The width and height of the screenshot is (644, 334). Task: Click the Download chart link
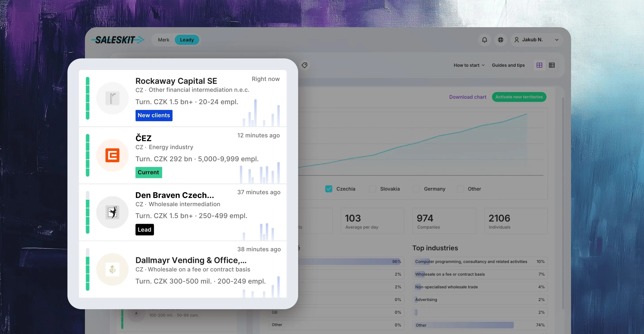467,97
